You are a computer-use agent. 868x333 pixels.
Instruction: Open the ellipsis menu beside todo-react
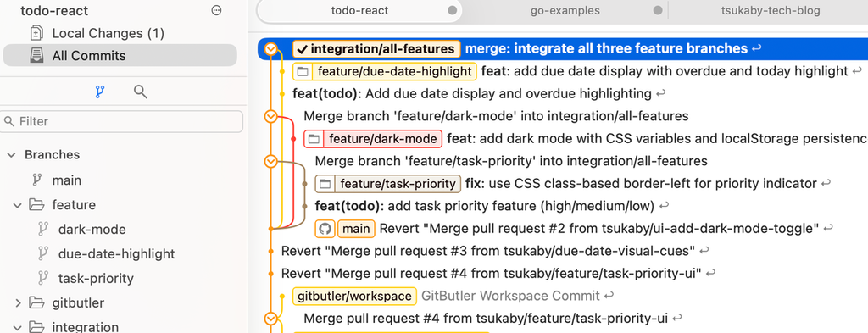(216, 10)
